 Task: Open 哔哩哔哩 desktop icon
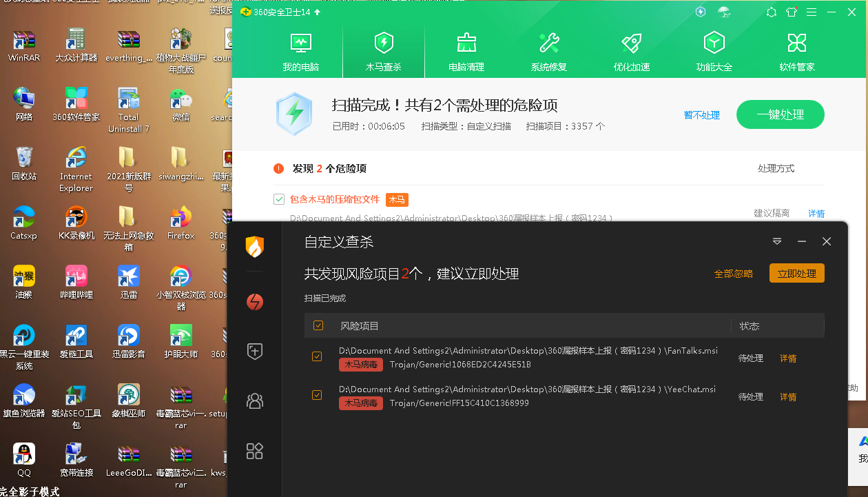point(76,282)
